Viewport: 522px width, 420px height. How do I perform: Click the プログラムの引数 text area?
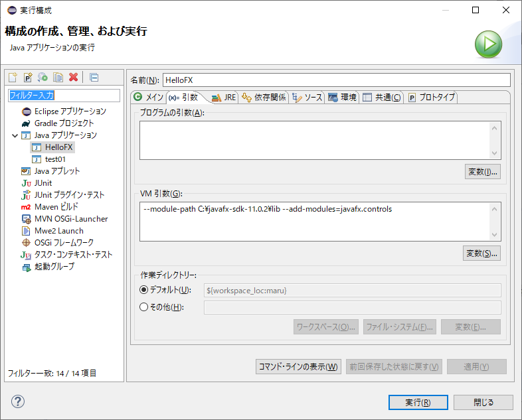click(x=314, y=141)
